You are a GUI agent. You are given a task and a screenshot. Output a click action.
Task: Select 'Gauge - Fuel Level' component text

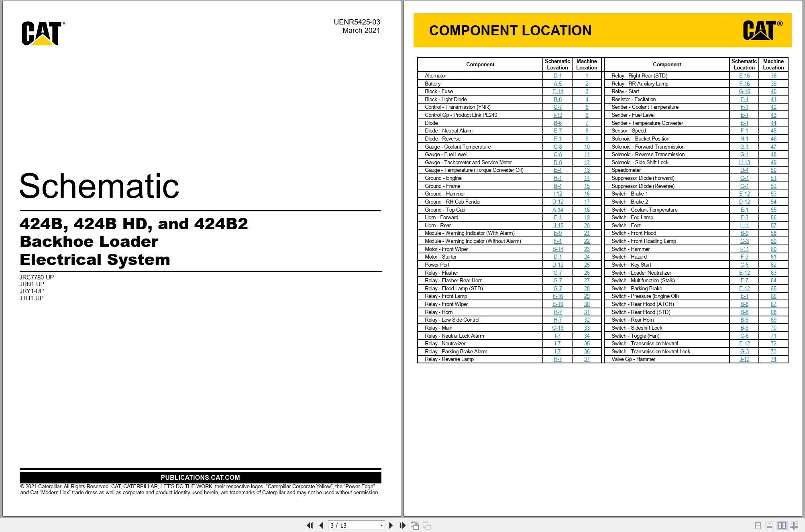[x=445, y=154]
